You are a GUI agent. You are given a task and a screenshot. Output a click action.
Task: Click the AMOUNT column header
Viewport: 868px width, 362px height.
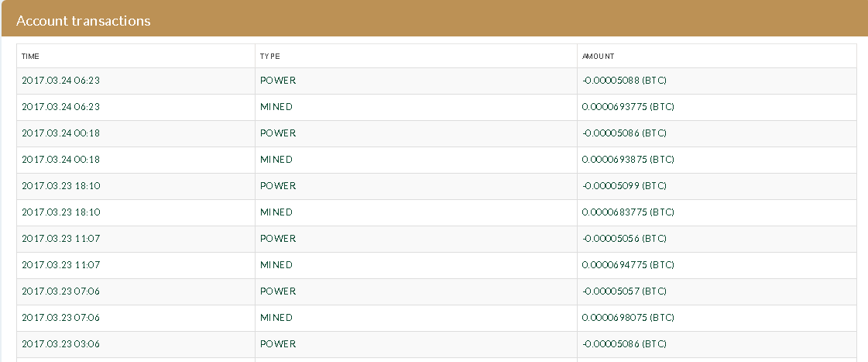pyautogui.click(x=599, y=57)
